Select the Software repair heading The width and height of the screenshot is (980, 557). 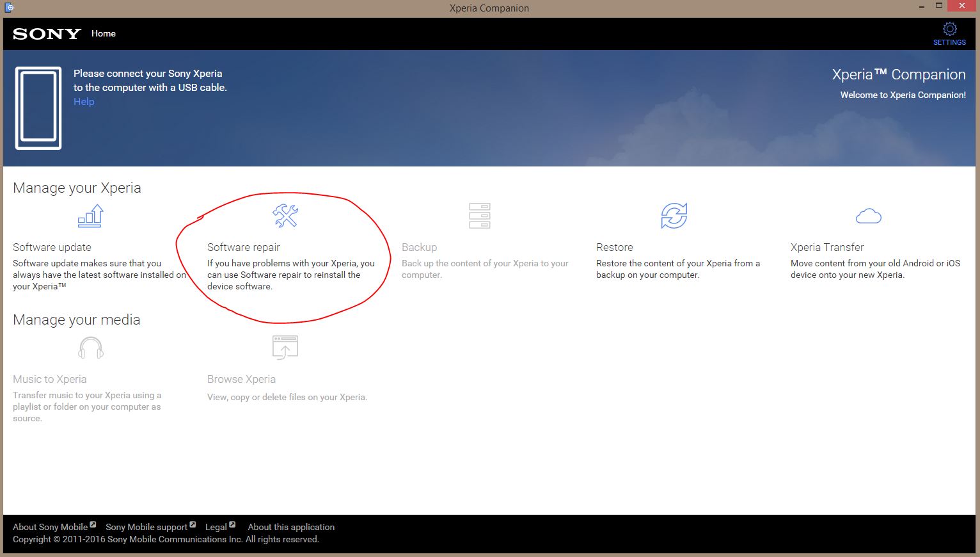tap(244, 247)
